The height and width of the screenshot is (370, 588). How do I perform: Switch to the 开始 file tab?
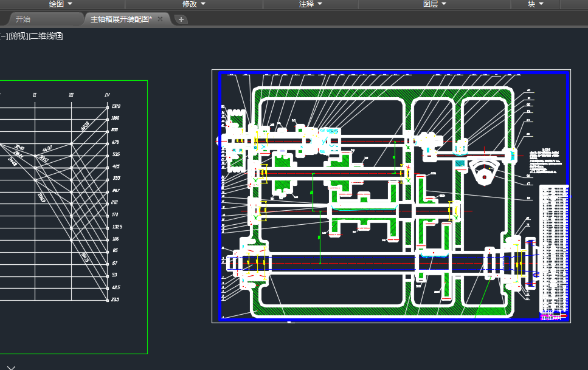coord(23,19)
